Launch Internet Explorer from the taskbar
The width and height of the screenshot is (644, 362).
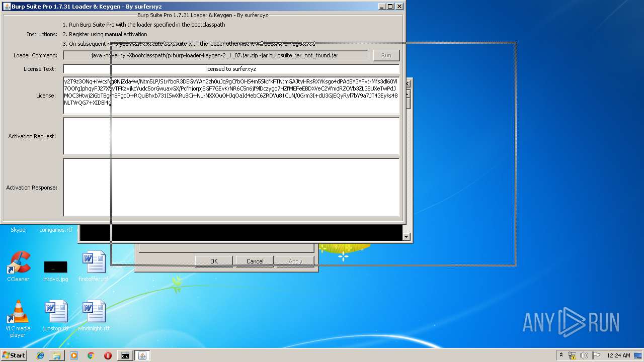[x=40, y=355]
